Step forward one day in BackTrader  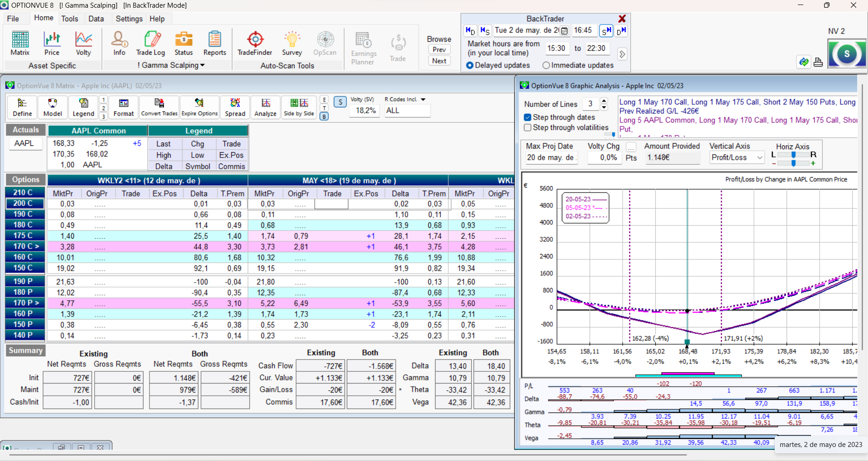click(x=621, y=30)
